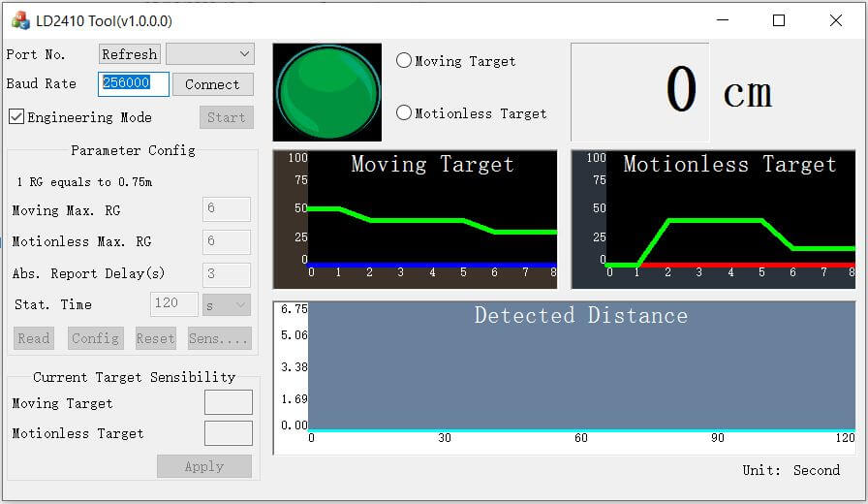Select the Moving Target radio button
Screen dimensions: 868x504
404,60
